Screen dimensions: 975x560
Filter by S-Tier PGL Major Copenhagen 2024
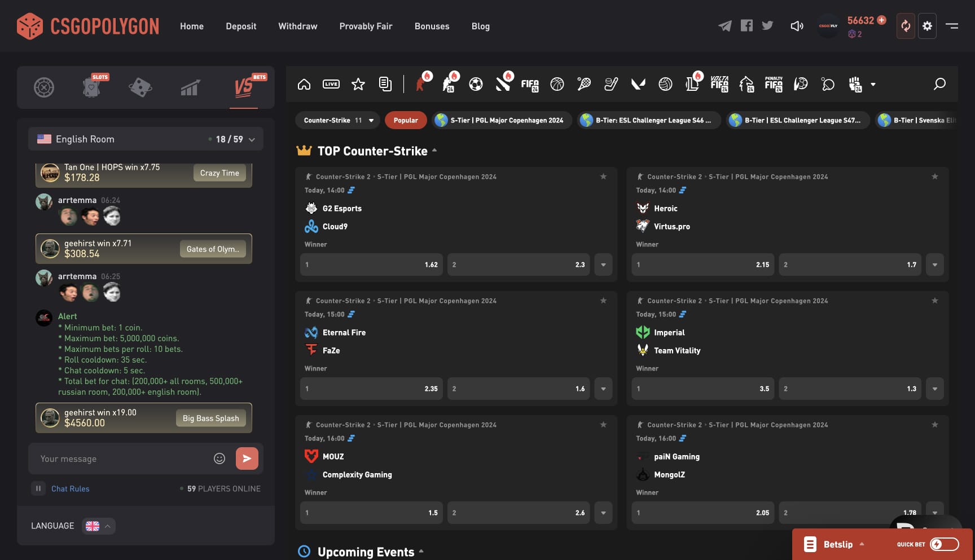(x=502, y=120)
